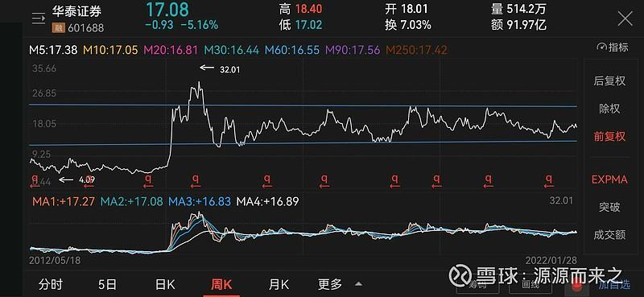
Task: Tap the M5:17.38 moving average label
Action: (53, 50)
